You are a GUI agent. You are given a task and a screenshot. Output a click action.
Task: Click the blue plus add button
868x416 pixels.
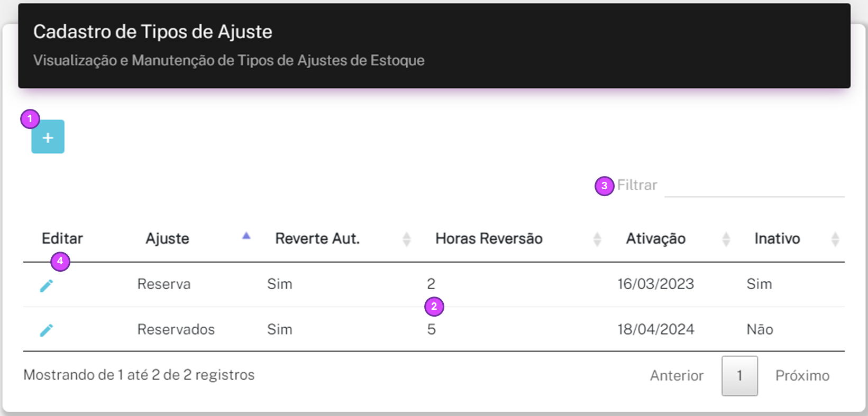tap(48, 137)
